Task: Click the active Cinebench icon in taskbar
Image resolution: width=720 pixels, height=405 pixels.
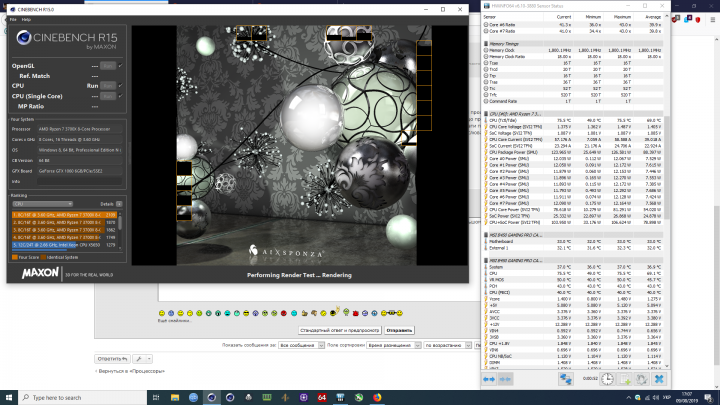Action: pos(211,397)
